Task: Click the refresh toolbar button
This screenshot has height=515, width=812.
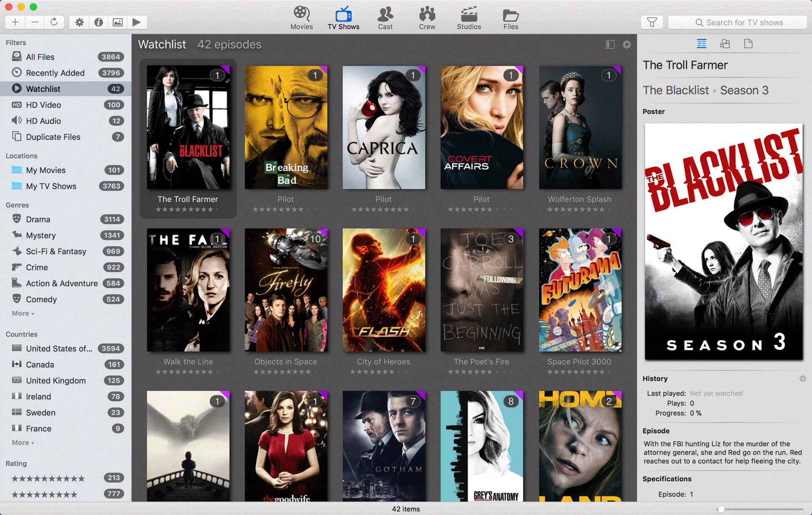Action: pos(54,22)
